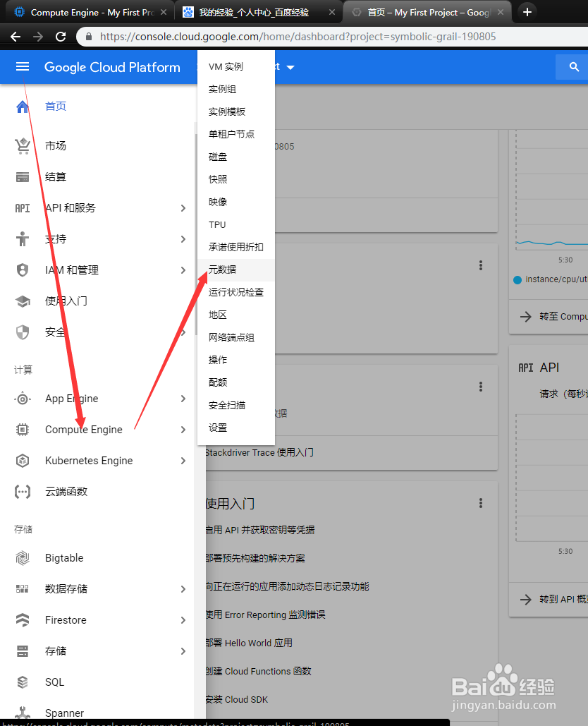
Task: Expand the 支持 submenu arrow
Action: click(x=183, y=239)
